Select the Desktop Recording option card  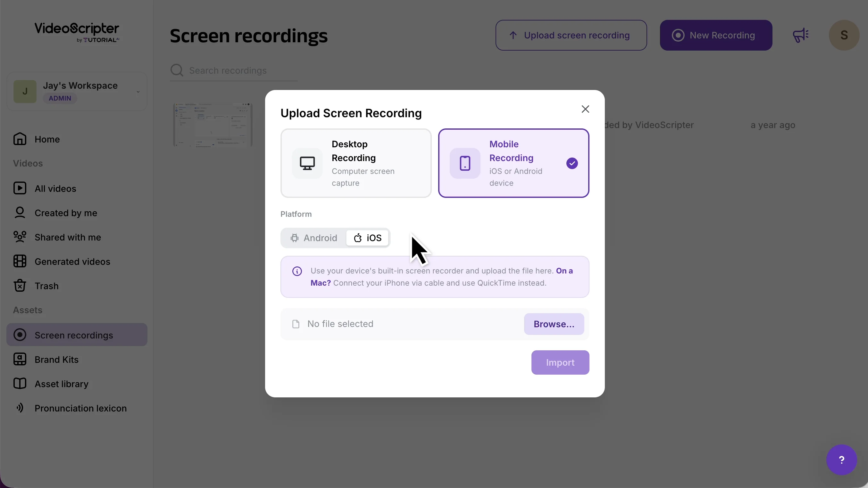click(x=356, y=163)
